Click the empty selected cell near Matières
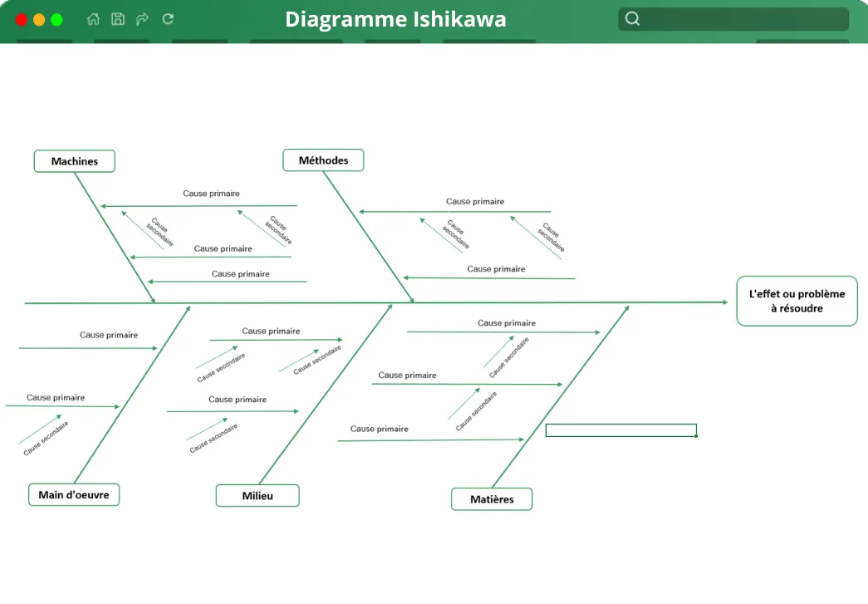 click(x=621, y=430)
